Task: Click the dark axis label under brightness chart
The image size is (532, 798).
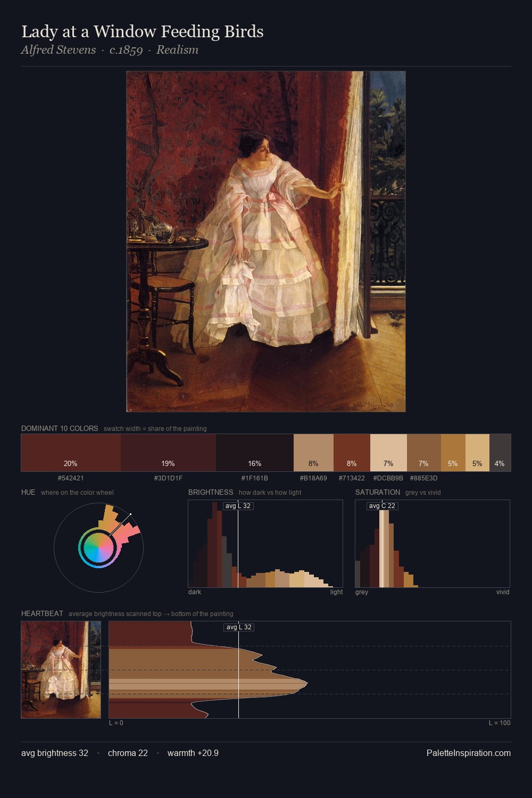Action: point(195,592)
